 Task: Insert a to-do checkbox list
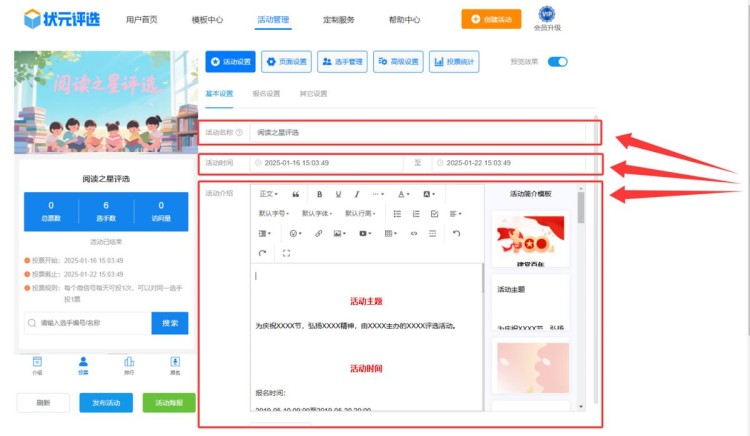tap(434, 213)
